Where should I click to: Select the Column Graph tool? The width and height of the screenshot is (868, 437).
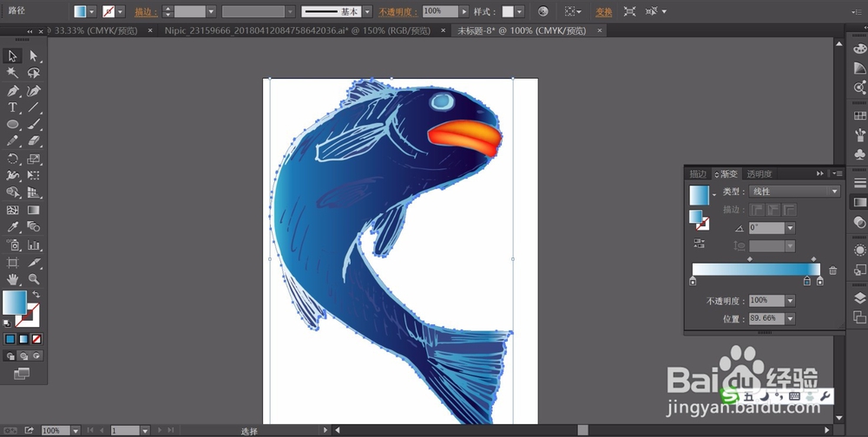34,245
